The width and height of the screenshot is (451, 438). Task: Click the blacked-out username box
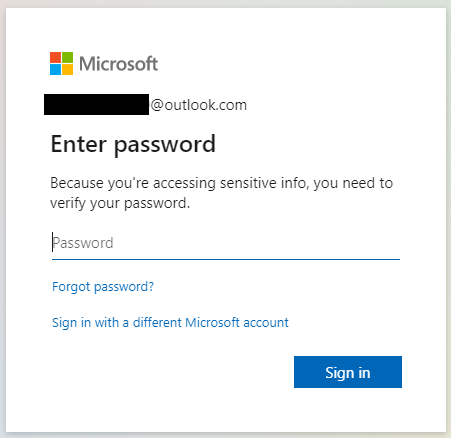point(96,105)
